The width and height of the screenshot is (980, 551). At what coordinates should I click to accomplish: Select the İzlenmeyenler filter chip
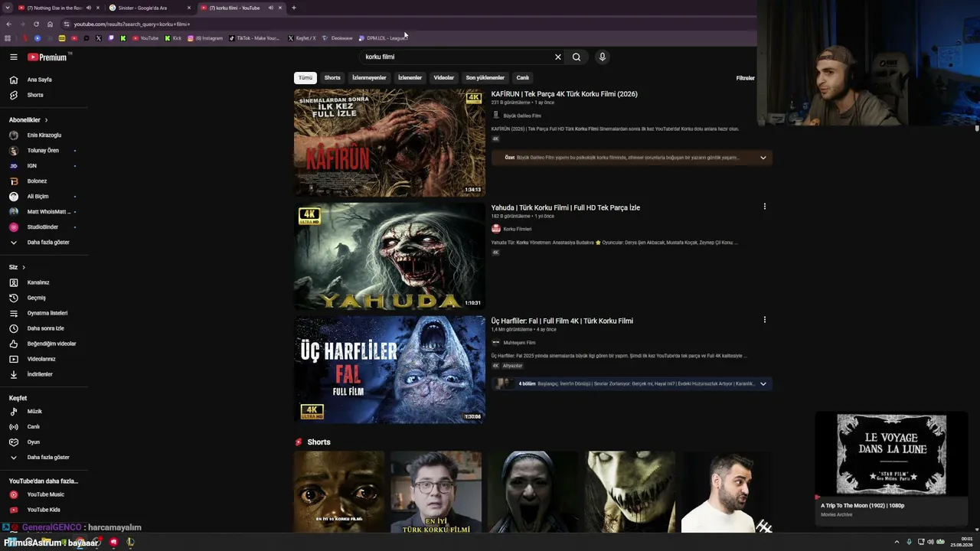click(x=369, y=77)
